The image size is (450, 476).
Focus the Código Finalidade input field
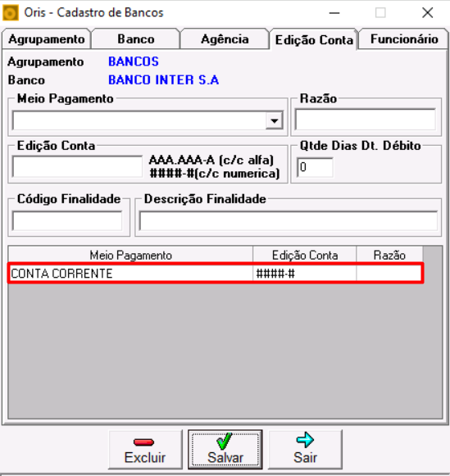pyautogui.click(x=67, y=221)
